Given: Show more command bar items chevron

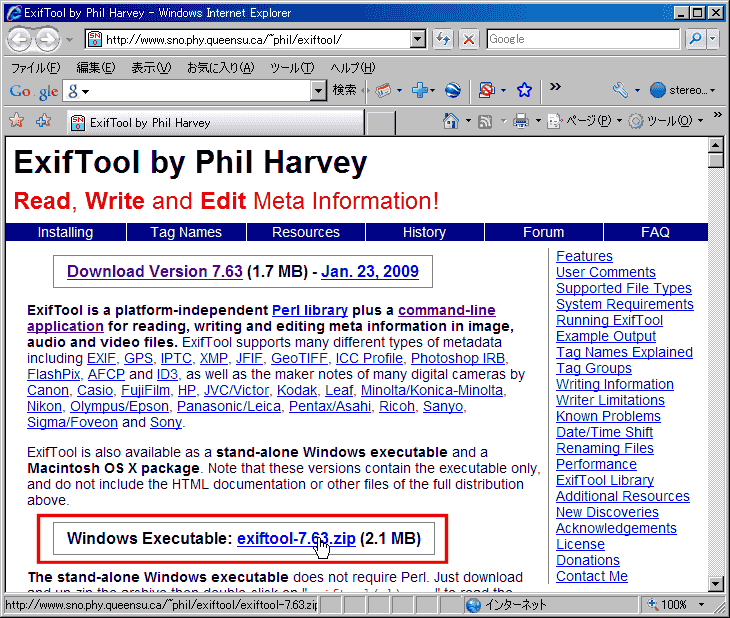Looking at the screenshot, I should tap(717, 115).
